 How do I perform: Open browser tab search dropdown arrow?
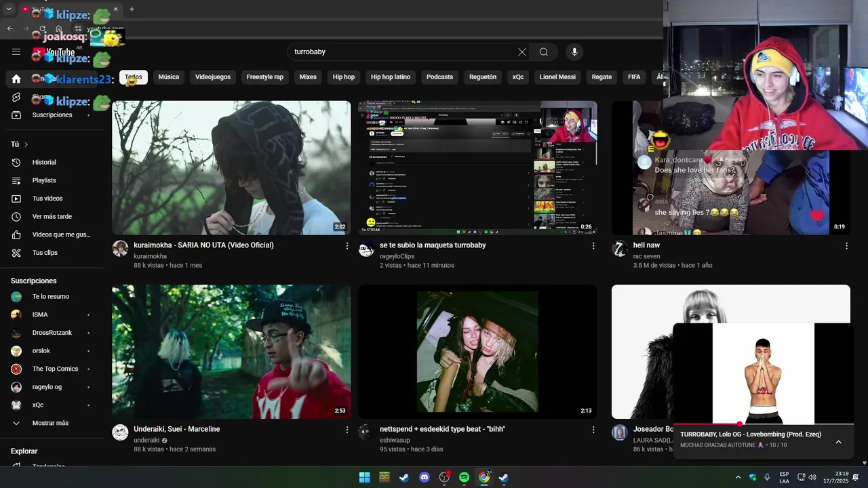click(9, 9)
